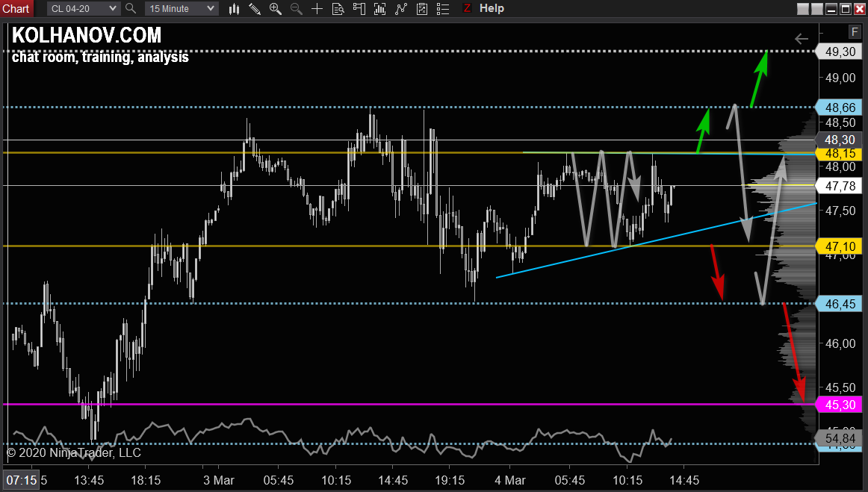Toggle the crosshair cursor tool
This screenshot has height=492, width=868.
pos(317,8)
